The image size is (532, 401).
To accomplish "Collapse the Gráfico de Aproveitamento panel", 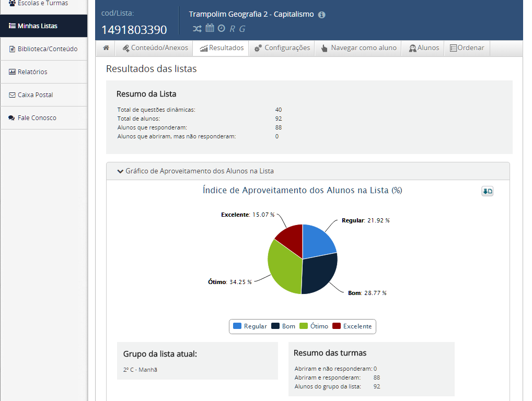I will pos(120,171).
